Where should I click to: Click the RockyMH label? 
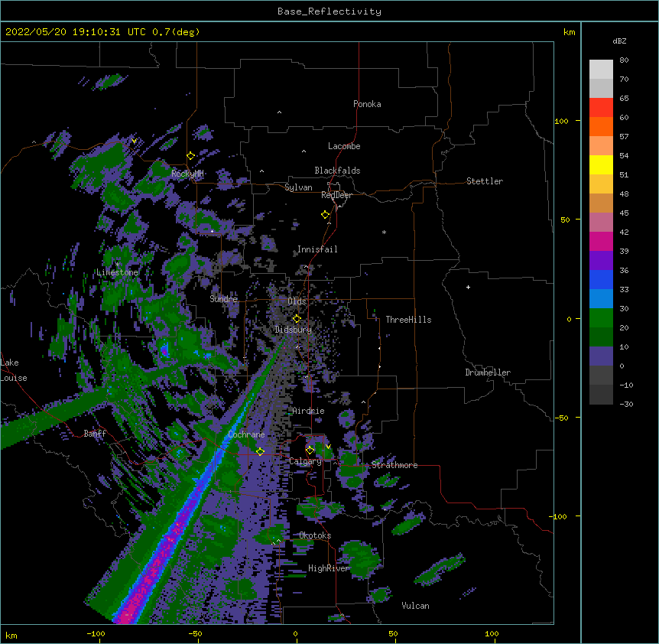pos(187,174)
